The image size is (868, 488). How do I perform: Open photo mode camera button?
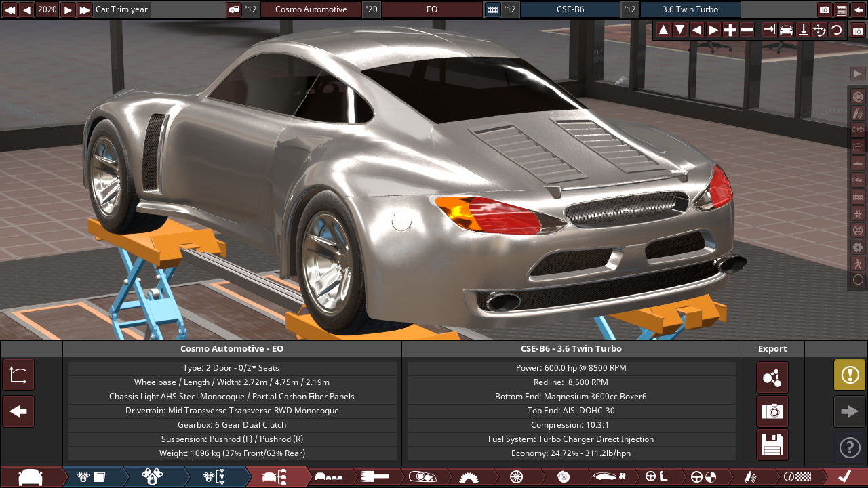(858, 30)
